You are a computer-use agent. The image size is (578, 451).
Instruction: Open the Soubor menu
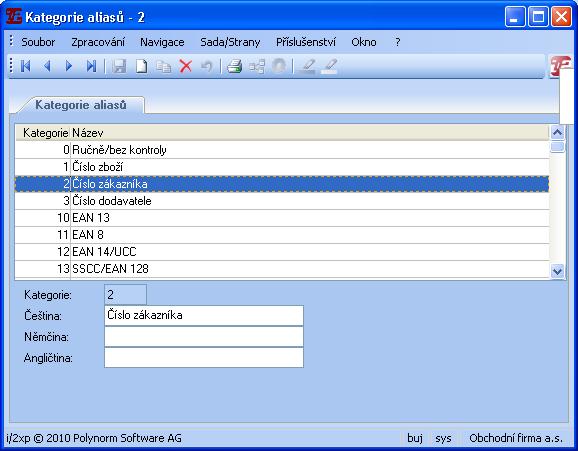pyautogui.click(x=38, y=42)
